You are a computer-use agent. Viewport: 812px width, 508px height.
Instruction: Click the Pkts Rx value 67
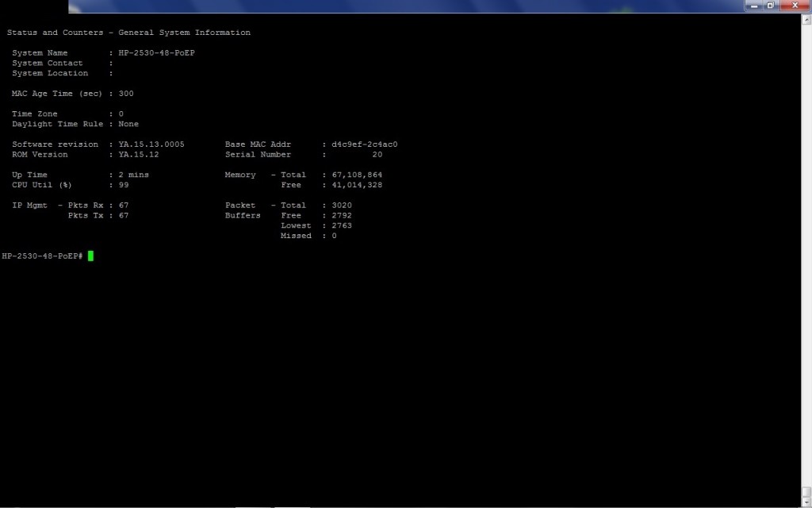123,206
